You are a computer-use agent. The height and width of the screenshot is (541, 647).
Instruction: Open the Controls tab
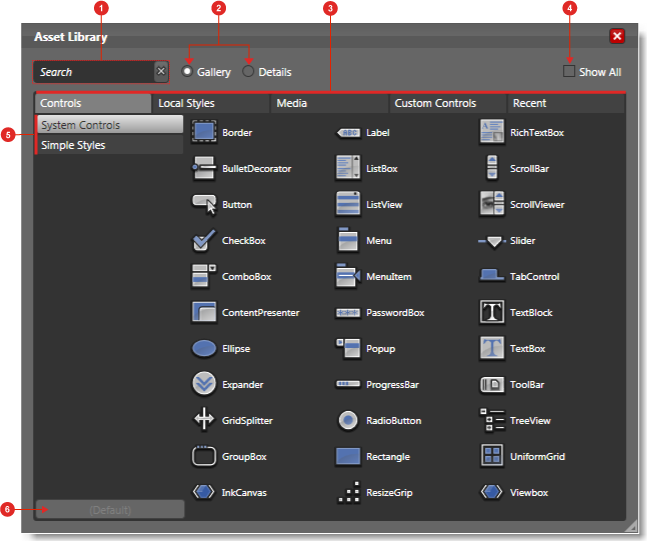[93, 103]
